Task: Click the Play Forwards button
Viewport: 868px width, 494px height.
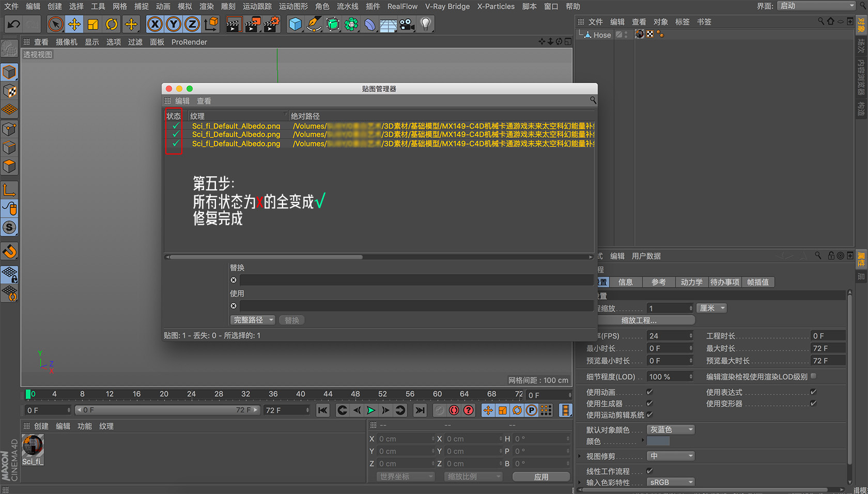Action: (371, 410)
